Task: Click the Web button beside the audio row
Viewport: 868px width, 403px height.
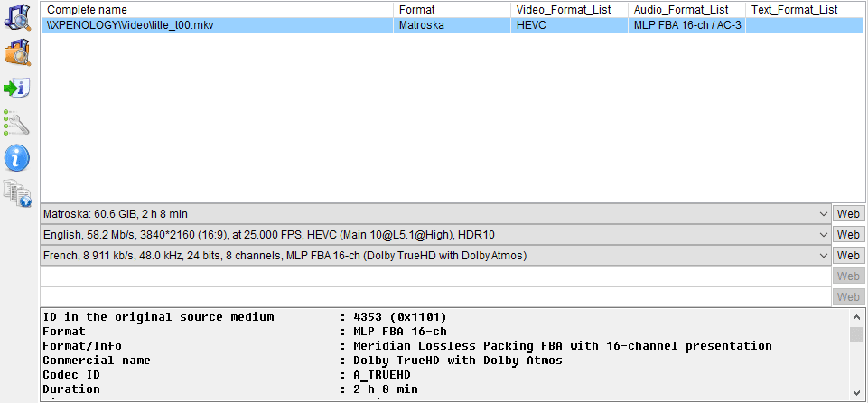Action: click(x=848, y=255)
